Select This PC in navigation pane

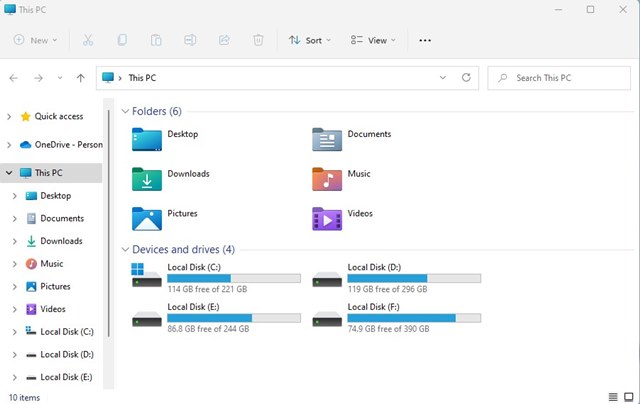[x=51, y=173]
